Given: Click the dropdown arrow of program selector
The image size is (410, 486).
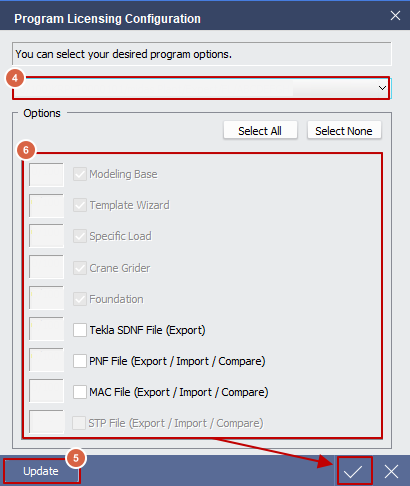Looking at the screenshot, I should (x=382, y=88).
